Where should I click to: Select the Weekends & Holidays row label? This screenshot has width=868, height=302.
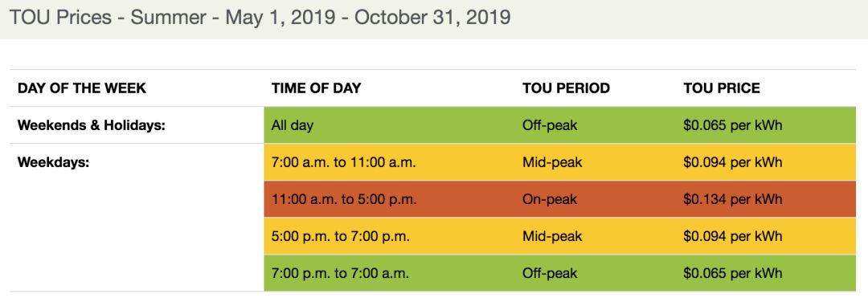92,125
